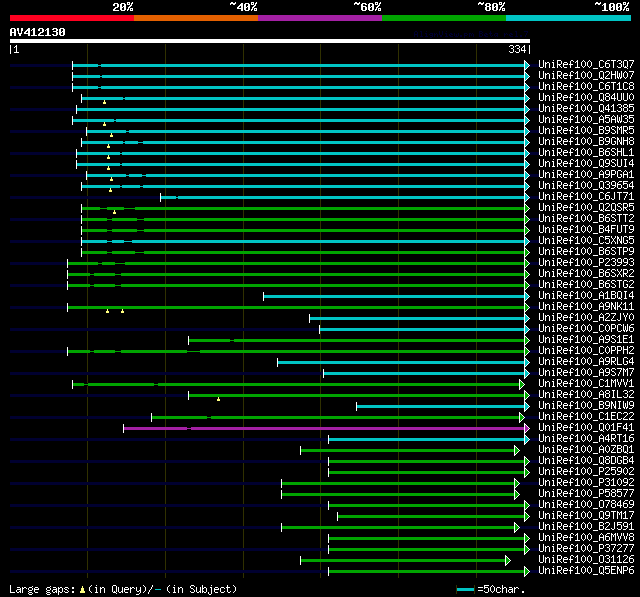This screenshot has width=640, height=597.
Task: Select the UniRef100_B6STT2 label
Action: click(x=586, y=219)
